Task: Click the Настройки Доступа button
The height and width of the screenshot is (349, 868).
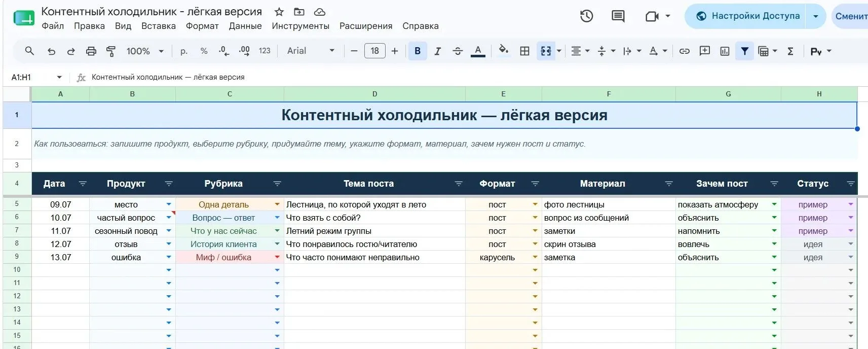Action: pos(746,16)
